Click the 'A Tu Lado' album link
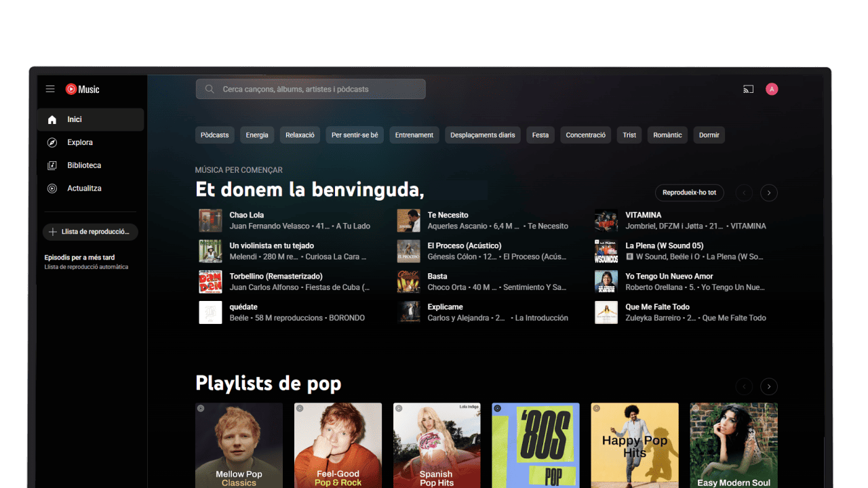Image resolution: width=868 pixels, height=488 pixels. (353, 226)
